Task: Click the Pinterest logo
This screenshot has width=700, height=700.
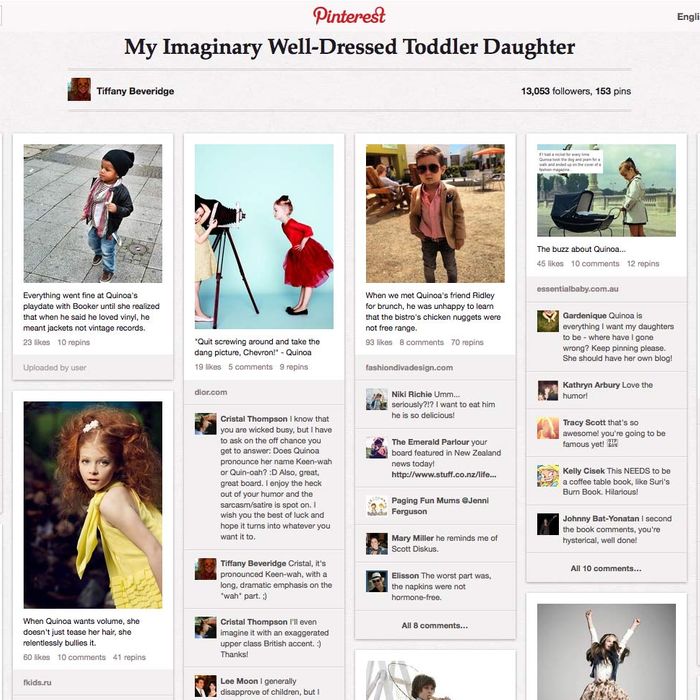Action: tap(349, 16)
